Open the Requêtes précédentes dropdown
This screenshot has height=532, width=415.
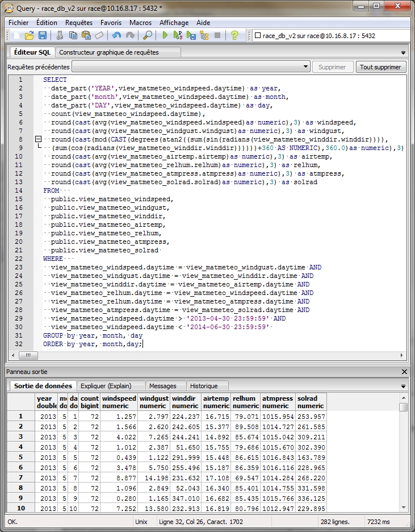[x=305, y=67]
